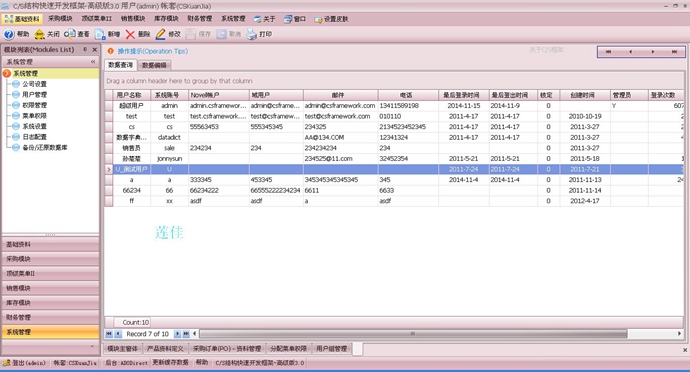Viewport: 690px width, 372px height.
Task: Open 基础资料 navigation pane group
Action: (51, 244)
